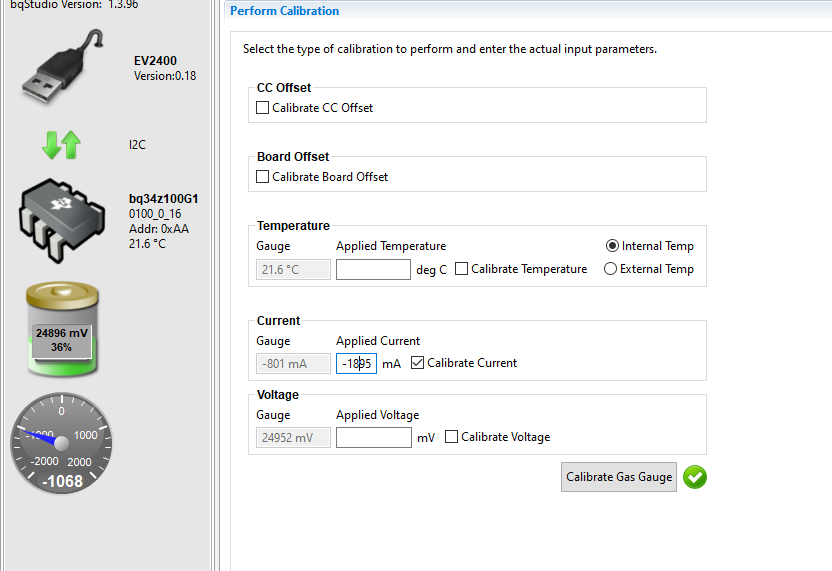832x571 pixels.
Task: Click the Version:0.18 text
Action: point(165,76)
